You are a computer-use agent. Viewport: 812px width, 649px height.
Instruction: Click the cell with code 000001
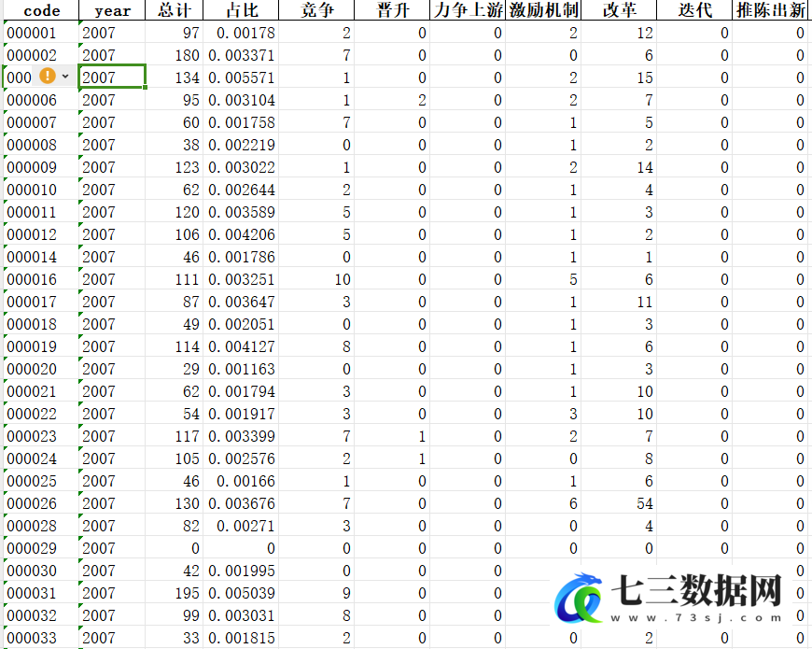pos(41,33)
